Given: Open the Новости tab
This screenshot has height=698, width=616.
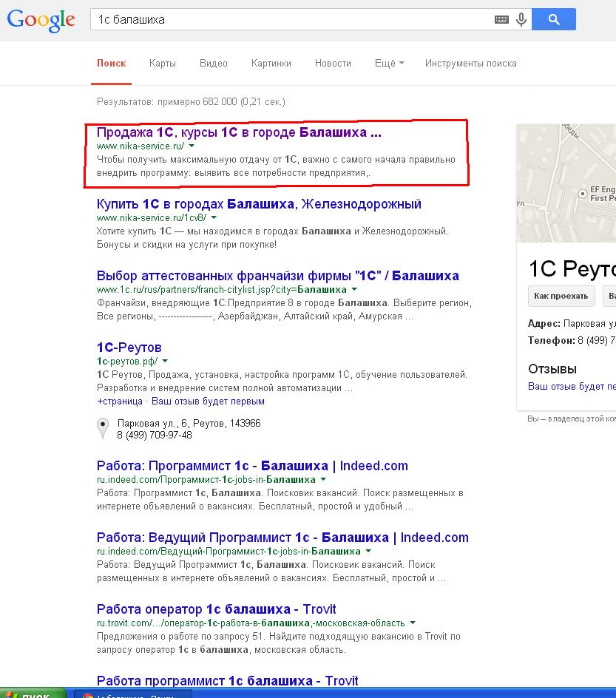Looking at the screenshot, I should tap(333, 63).
